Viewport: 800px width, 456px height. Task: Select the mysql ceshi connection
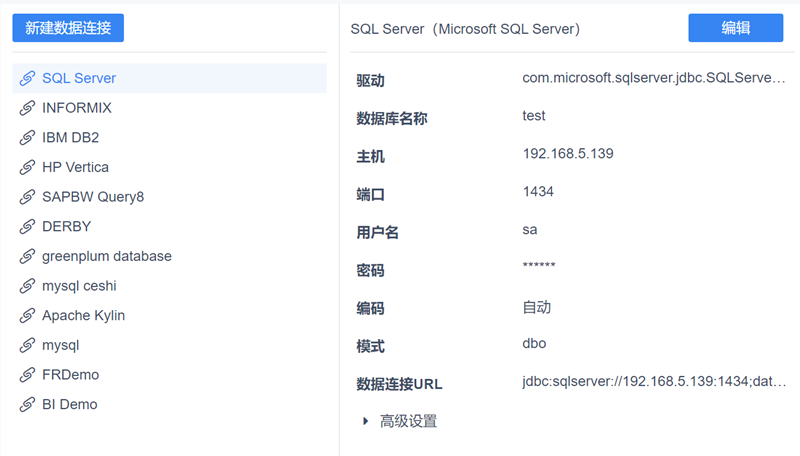(79, 286)
